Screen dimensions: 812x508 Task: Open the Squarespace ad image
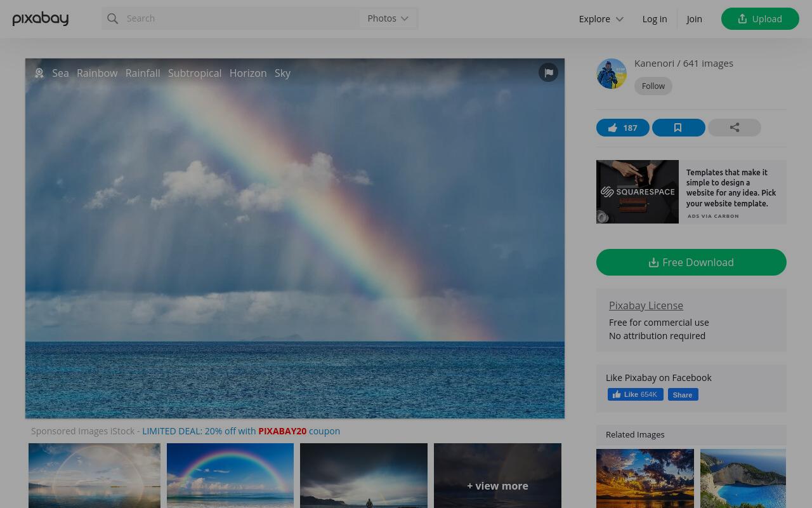click(638, 192)
